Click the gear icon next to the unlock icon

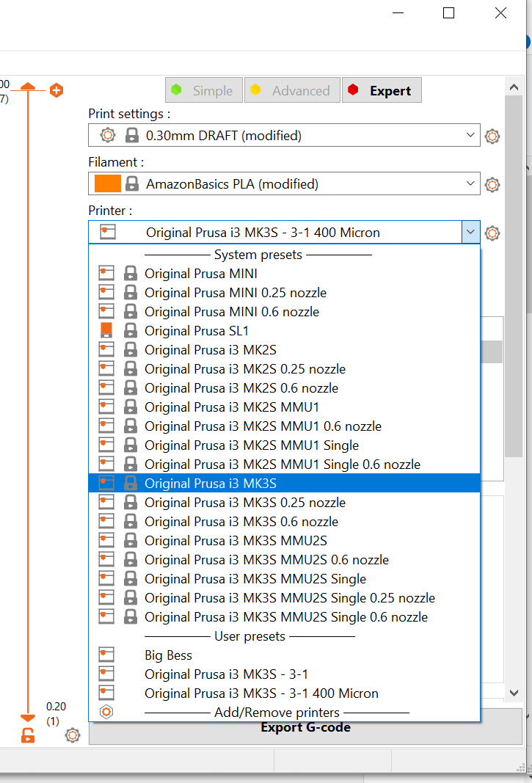[72, 735]
